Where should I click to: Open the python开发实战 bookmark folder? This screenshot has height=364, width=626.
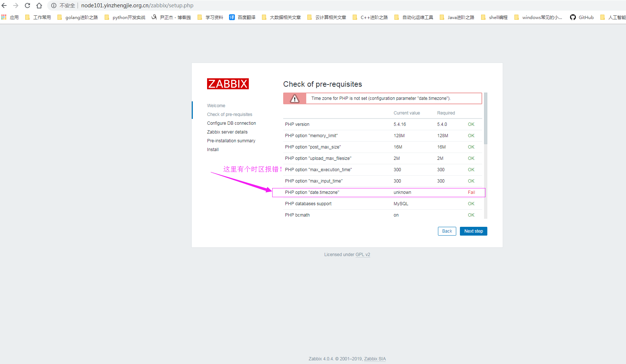pos(125,17)
